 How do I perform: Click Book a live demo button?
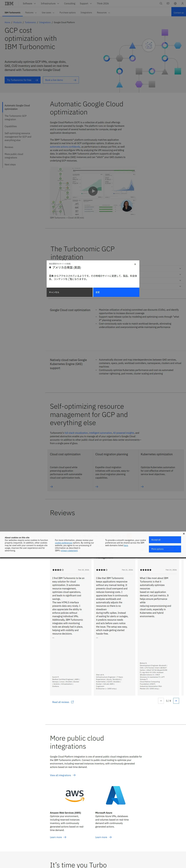point(61,80)
